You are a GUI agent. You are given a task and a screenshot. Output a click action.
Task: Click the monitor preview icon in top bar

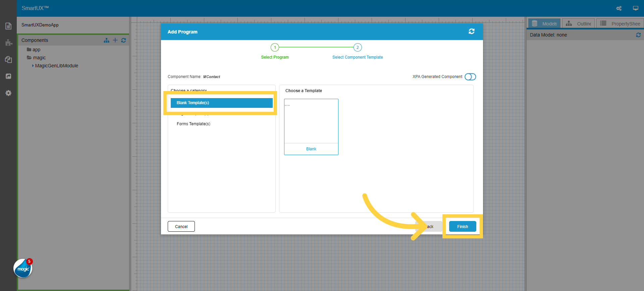pos(636,8)
